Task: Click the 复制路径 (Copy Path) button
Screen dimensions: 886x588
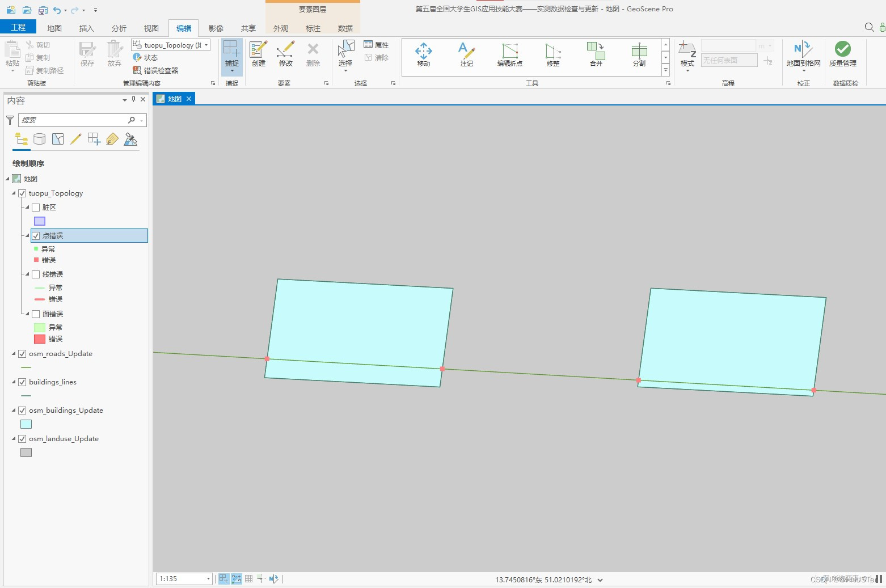Action: click(45, 70)
